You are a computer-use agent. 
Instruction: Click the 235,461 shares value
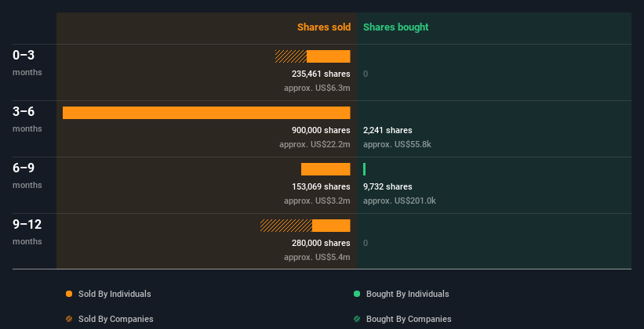pyautogui.click(x=321, y=74)
